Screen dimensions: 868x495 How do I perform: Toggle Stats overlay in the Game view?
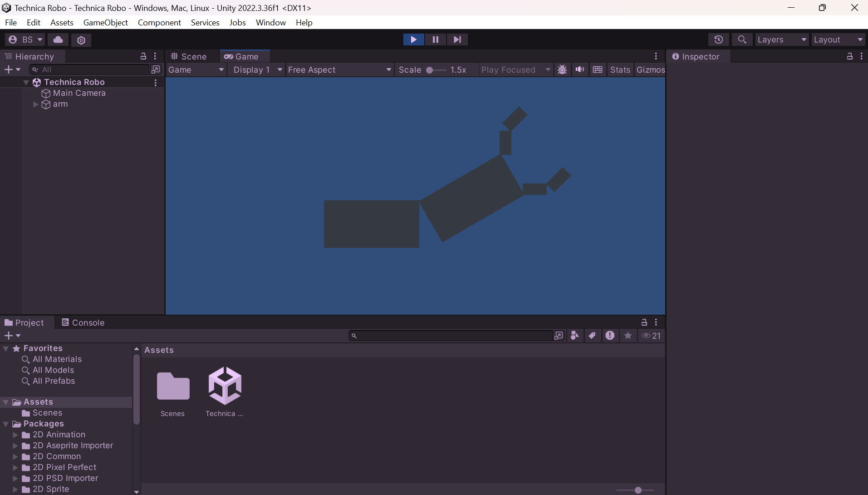pyautogui.click(x=620, y=69)
